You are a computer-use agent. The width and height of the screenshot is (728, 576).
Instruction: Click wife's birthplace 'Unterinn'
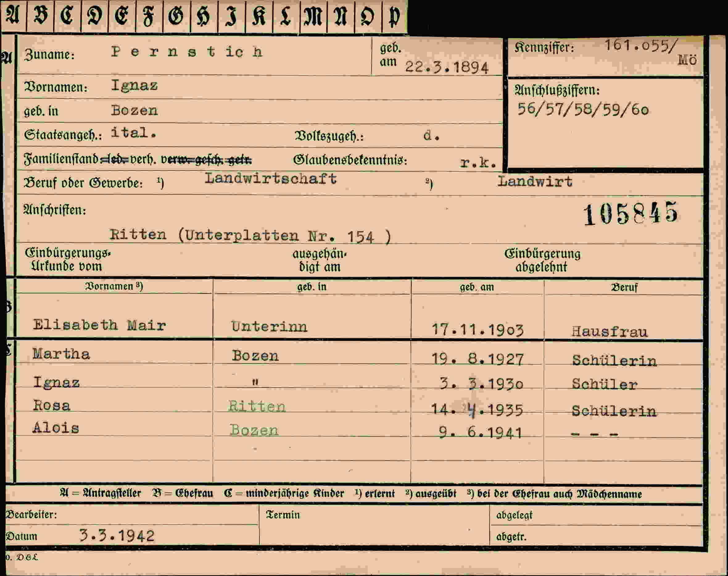point(269,327)
